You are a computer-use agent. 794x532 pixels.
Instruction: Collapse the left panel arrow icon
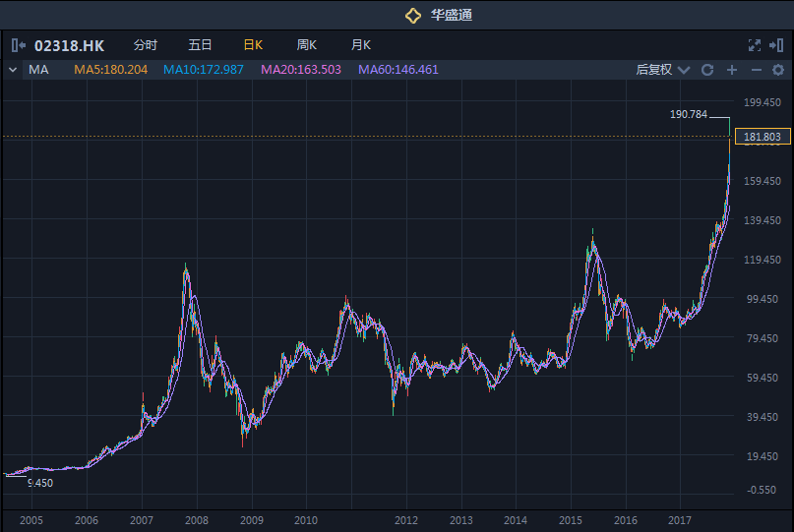tap(18, 45)
